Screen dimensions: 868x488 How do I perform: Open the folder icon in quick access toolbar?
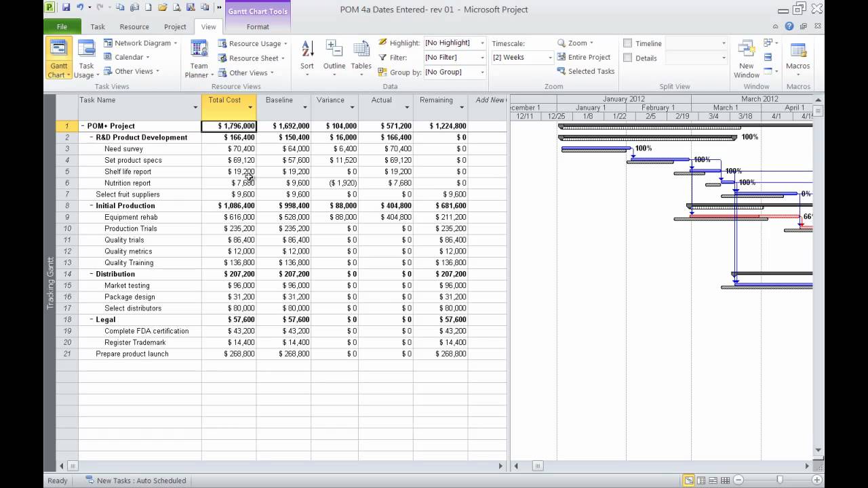point(162,7)
